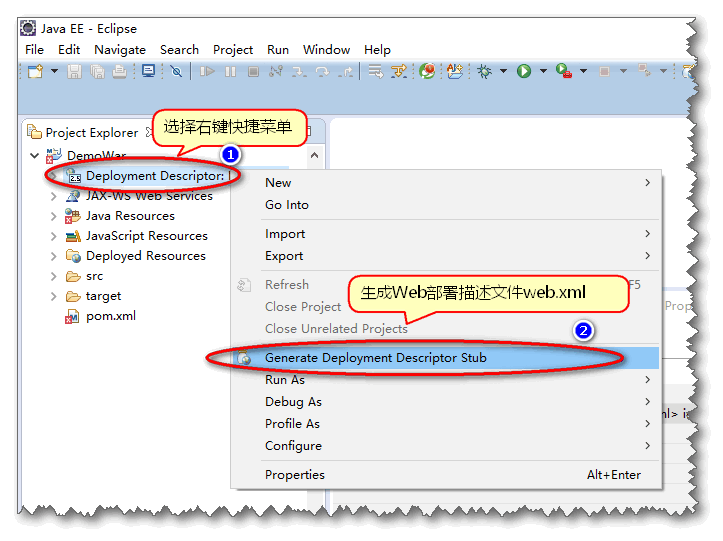Open the Edit menu

tap(69, 49)
